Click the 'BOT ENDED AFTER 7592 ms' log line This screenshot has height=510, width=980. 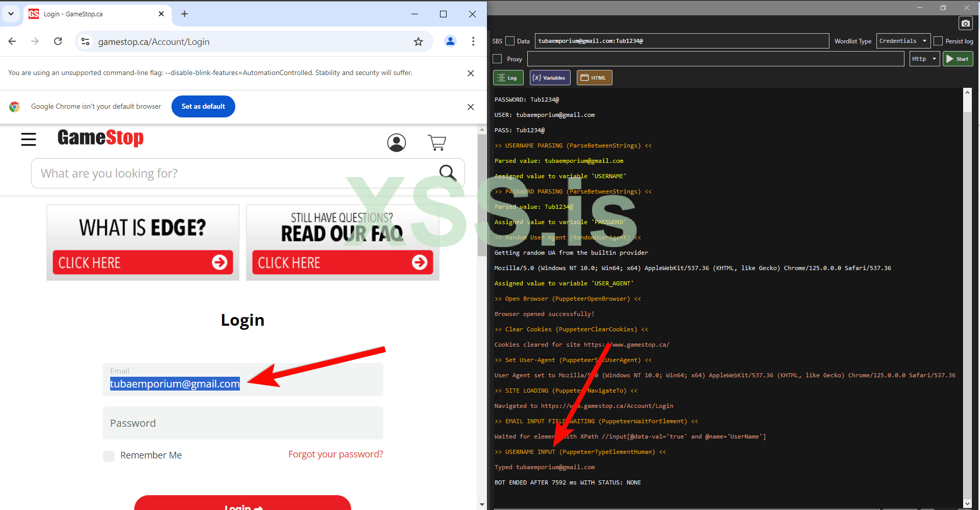[x=568, y=482]
